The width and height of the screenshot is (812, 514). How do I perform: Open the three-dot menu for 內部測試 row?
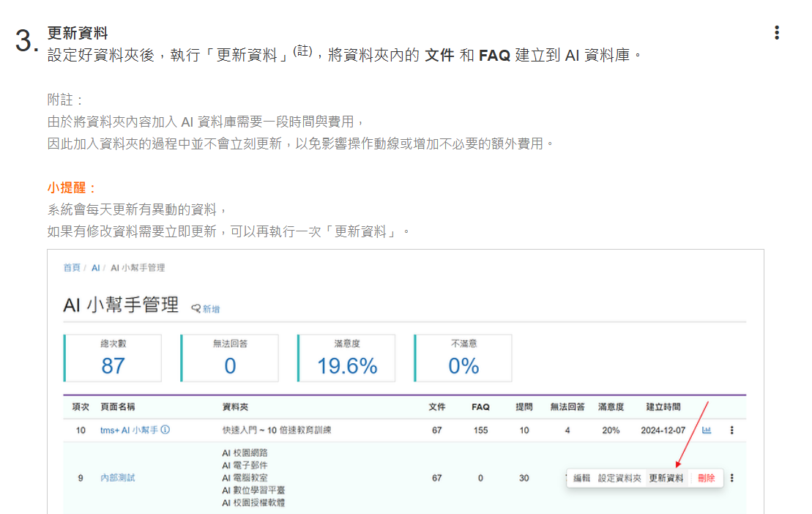[x=731, y=478]
